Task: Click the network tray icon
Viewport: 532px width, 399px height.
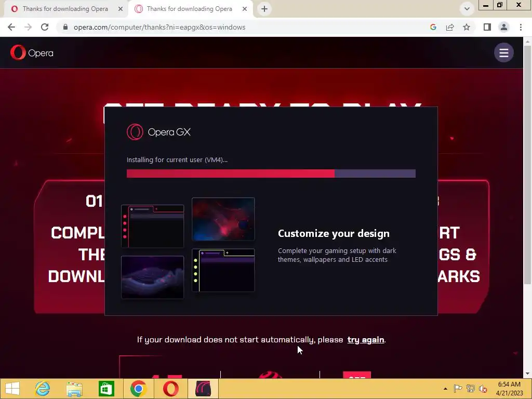Action: pyautogui.click(x=471, y=389)
